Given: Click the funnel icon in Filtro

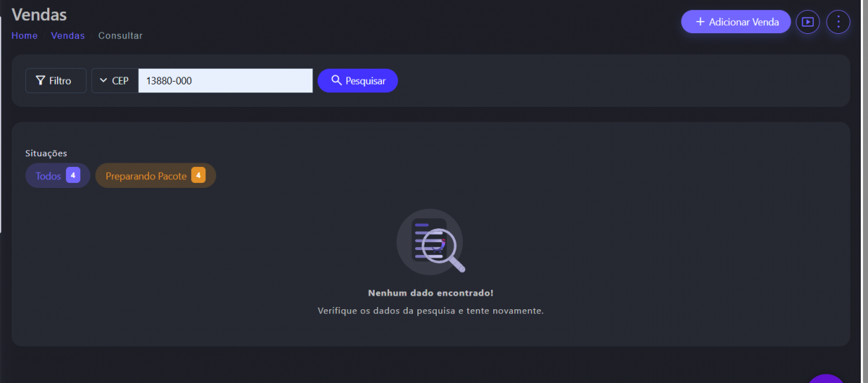Looking at the screenshot, I should pos(41,81).
